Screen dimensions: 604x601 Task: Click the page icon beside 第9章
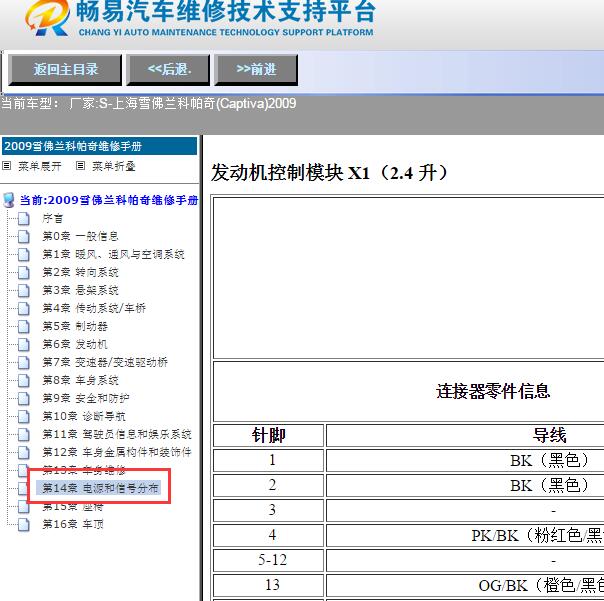point(23,398)
